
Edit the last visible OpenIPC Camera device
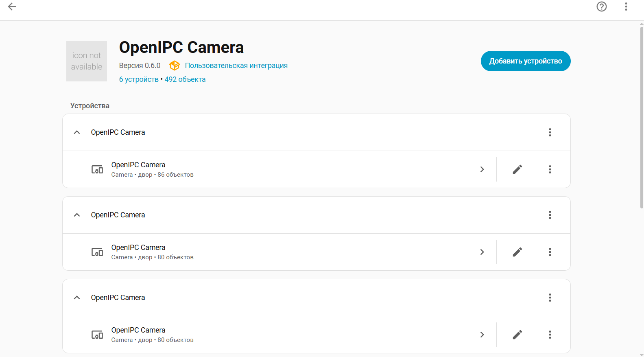[517, 335]
